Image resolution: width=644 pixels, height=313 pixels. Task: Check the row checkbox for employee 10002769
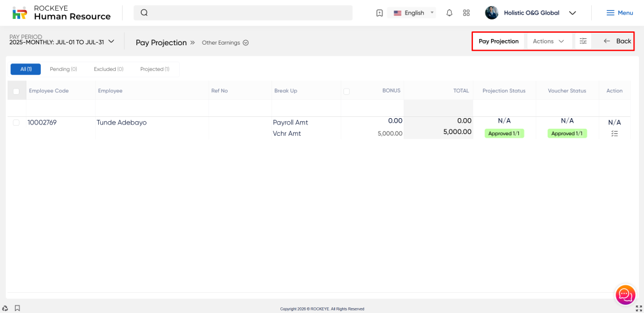pyautogui.click(x=16, y=123)
